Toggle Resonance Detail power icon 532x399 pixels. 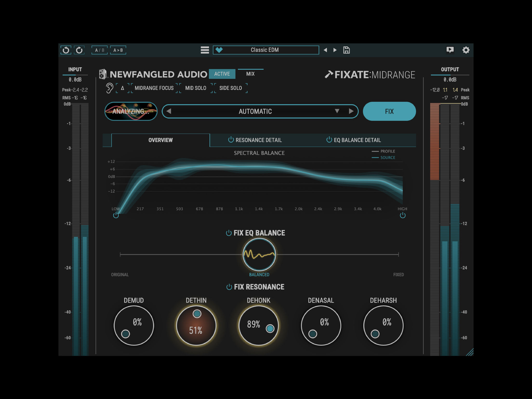231,140
